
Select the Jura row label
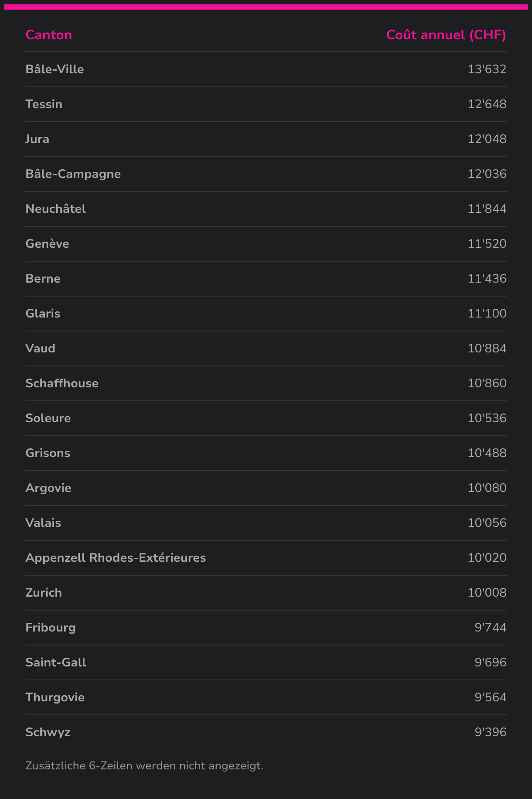pos(37,139)
